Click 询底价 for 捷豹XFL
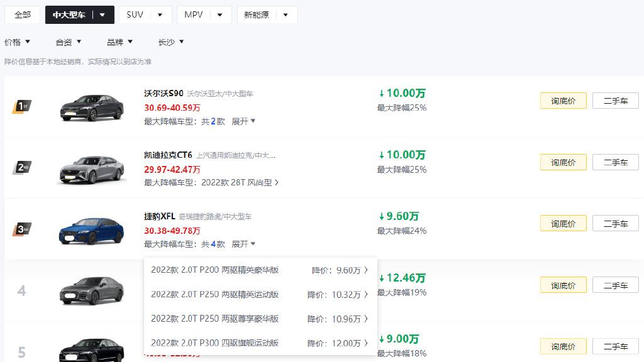This screenshot has width=644, height=362. point(563,223)
